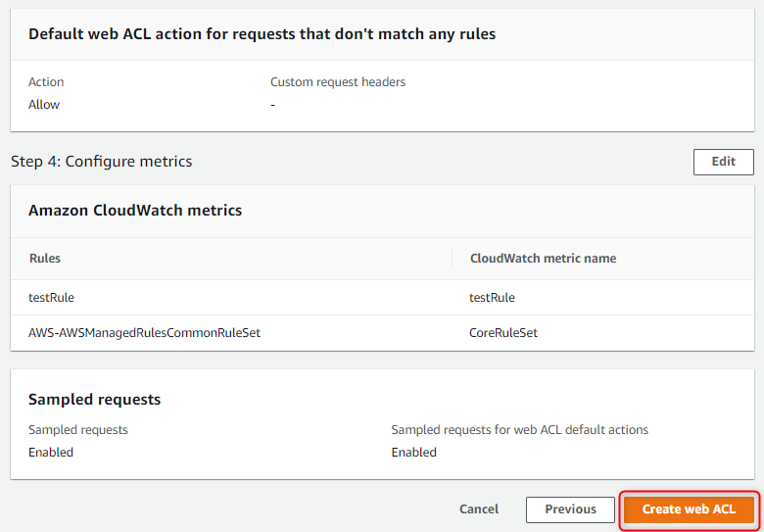Click Enabled under the Sampled requests label
Image resolution: width=764 pixels, height=532 pixels.
coord(51,453)
